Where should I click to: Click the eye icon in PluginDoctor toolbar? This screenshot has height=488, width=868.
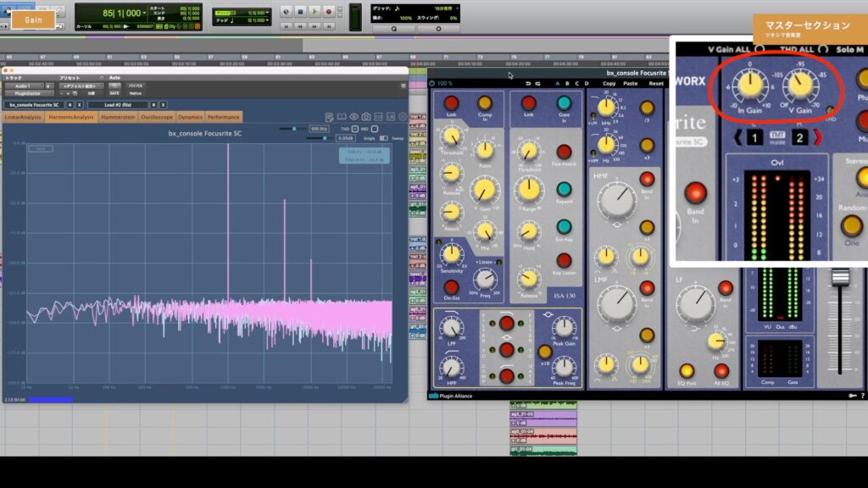(x=353, y=117)
